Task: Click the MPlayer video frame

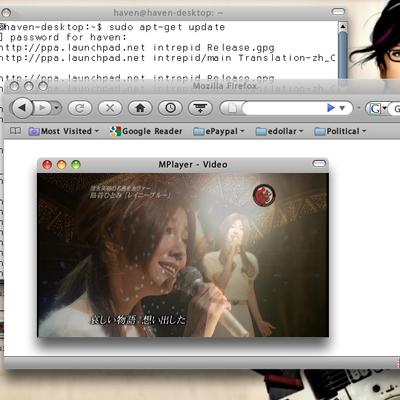Action: coord(183,255)
